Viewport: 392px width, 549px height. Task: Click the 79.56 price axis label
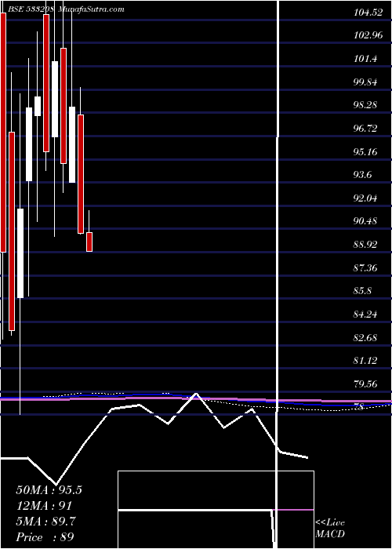tap(365, 384)
